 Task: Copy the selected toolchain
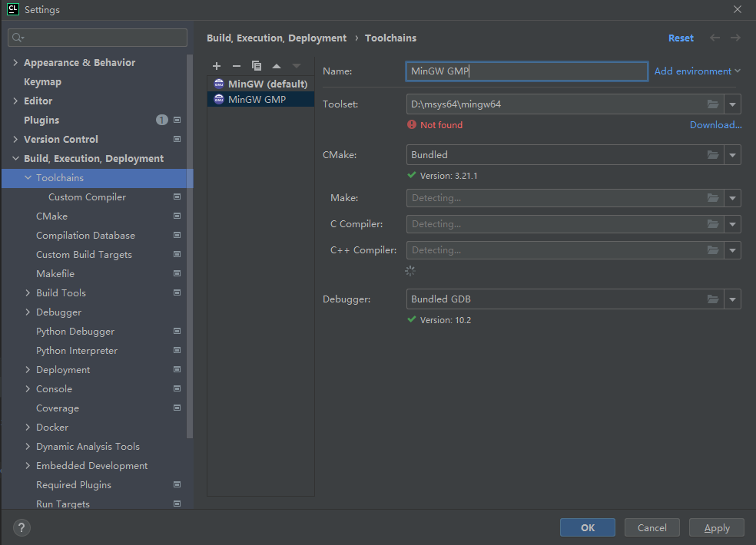(x=257, y=66)
